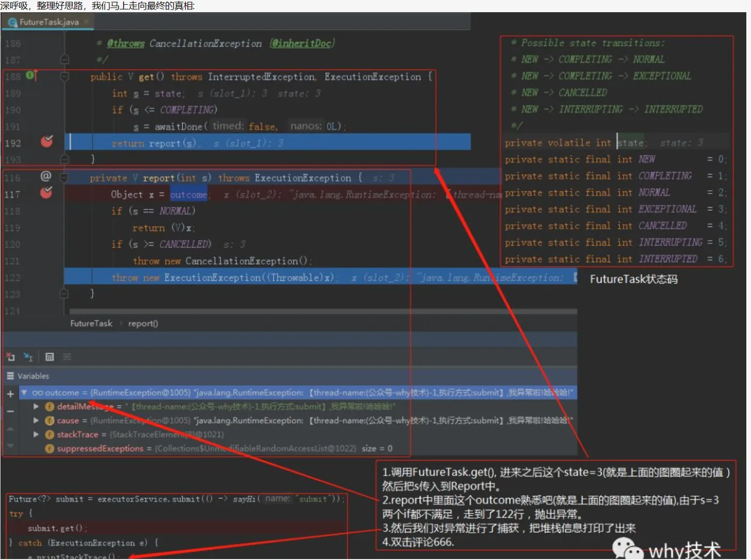Screen dimensions: 751x560
Task: Click the fold end marker on line 123
Action: pyautogui.click(x=64, y=293)
